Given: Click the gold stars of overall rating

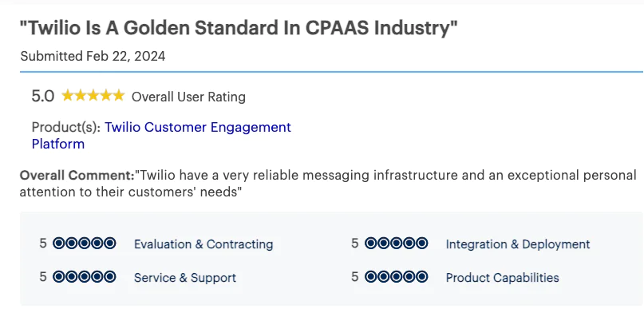Looking at the screenshot, I should click(x=93, y=96).
